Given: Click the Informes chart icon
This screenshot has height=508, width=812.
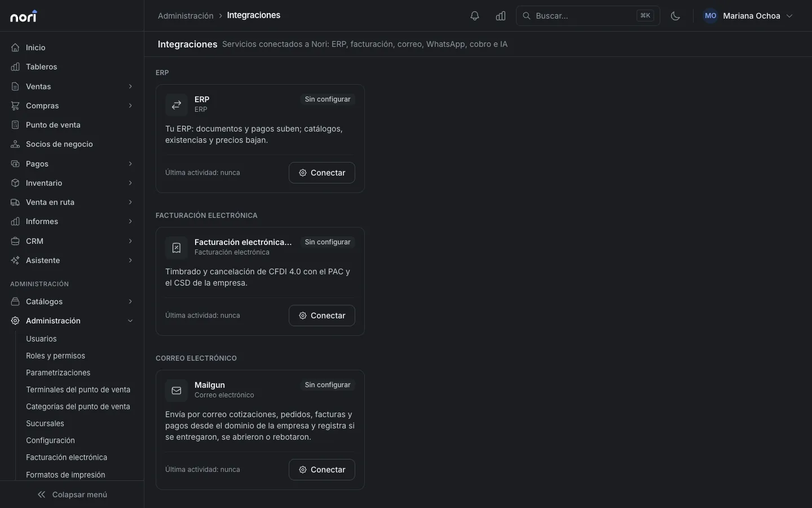Looking at the screenshot, I should pyautogui.click(x=15, y=221).
